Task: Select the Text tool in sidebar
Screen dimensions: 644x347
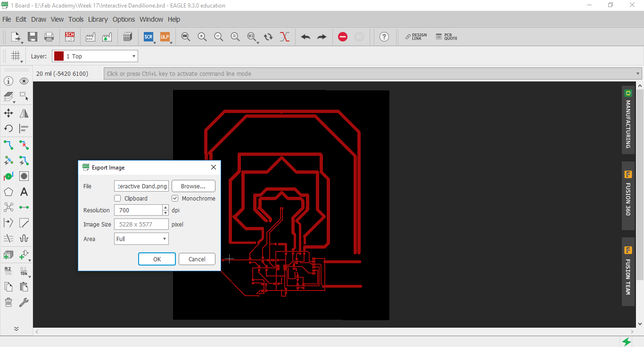Action: click(24, 192)
